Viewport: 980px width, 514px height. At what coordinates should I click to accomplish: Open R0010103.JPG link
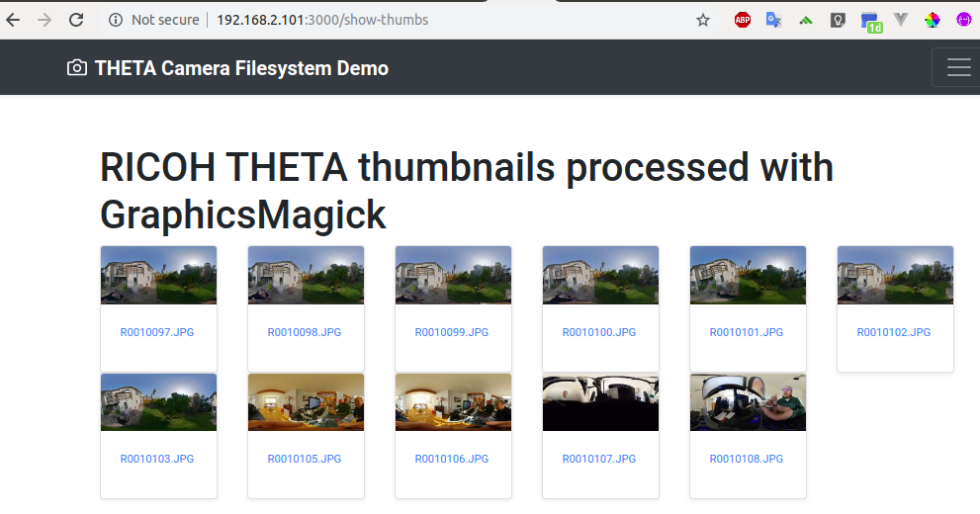coord(157,459)
